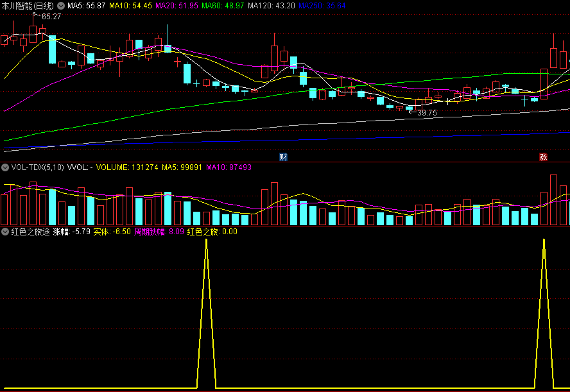Click the VOLUME: 131274 readout
570x392 pixels.
pyautogui.click(x=127, y=167)
